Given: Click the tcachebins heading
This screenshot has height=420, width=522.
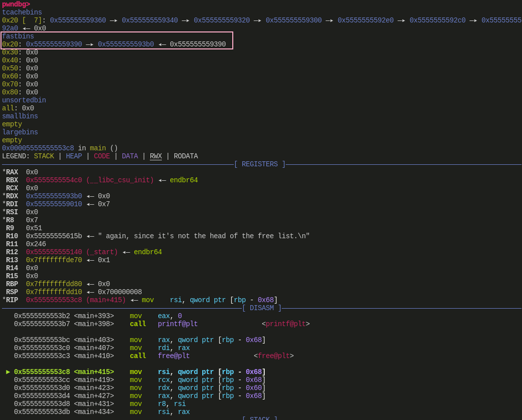Looking at the screenshot, I should coord(22,12).
